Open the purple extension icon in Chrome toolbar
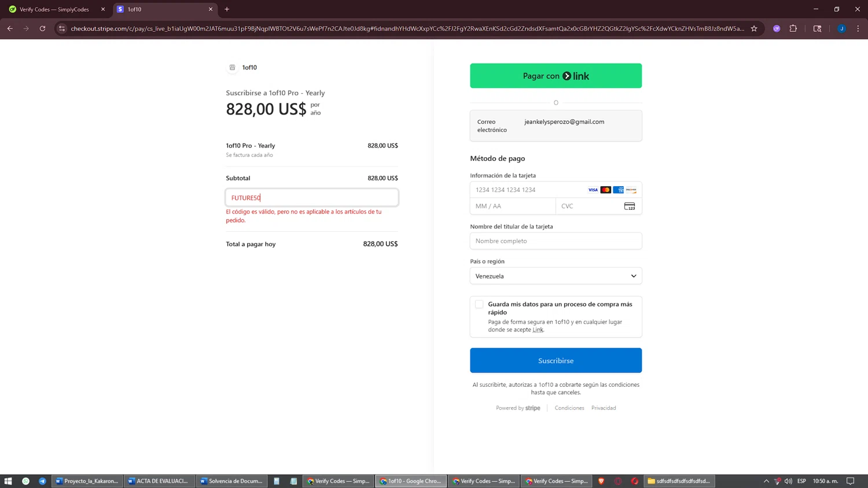The width and height of the screenshot is (868, 488). 777,28
